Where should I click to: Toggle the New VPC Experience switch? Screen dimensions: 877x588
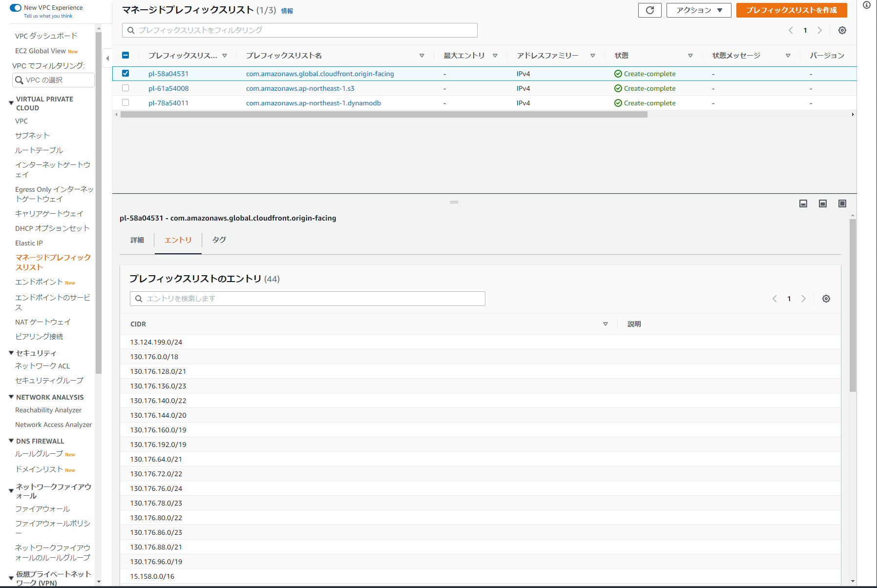tap(16, 8)
